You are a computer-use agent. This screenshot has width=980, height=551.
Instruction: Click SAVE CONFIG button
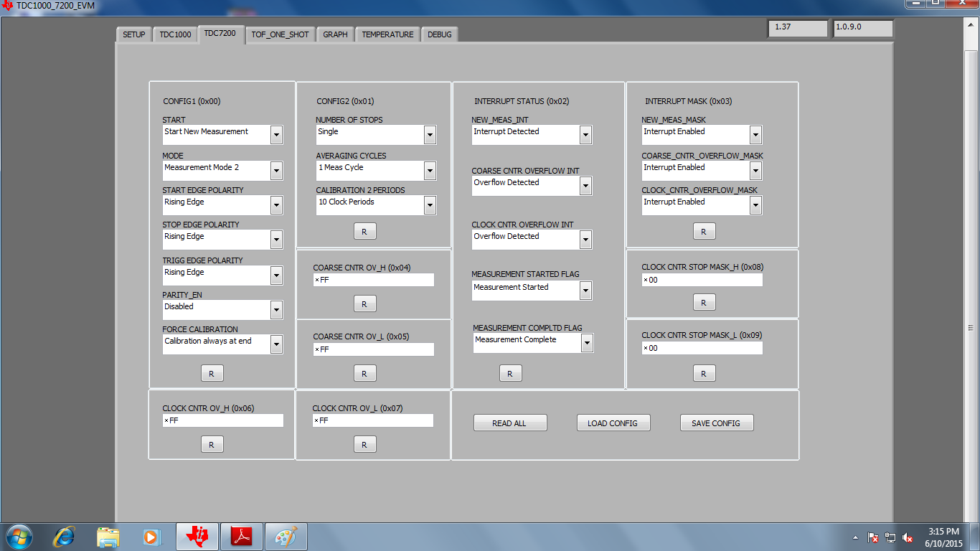716,423
